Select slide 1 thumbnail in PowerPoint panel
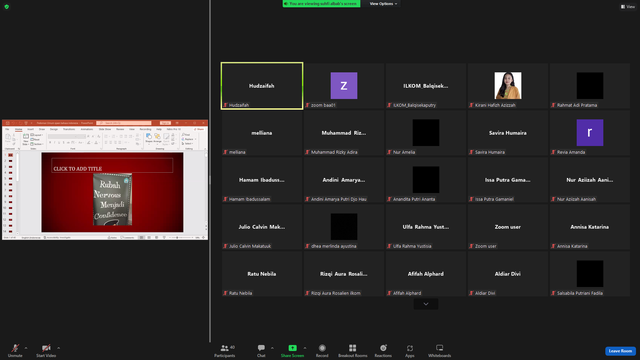Viewport: 640px width, 360px height. tap(11, 155)
